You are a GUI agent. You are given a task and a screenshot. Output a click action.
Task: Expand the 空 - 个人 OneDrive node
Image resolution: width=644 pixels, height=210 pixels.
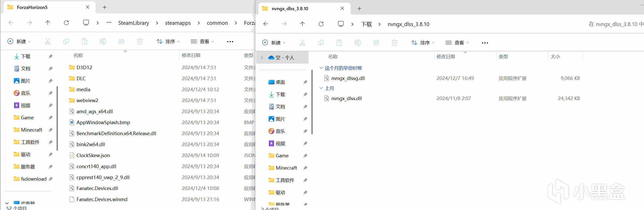(262, 58)
